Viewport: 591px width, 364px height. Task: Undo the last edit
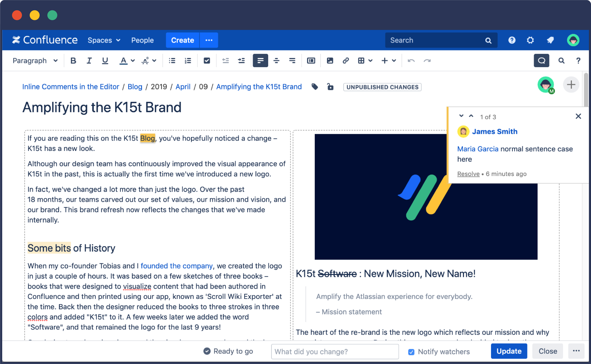pos(411,61)
